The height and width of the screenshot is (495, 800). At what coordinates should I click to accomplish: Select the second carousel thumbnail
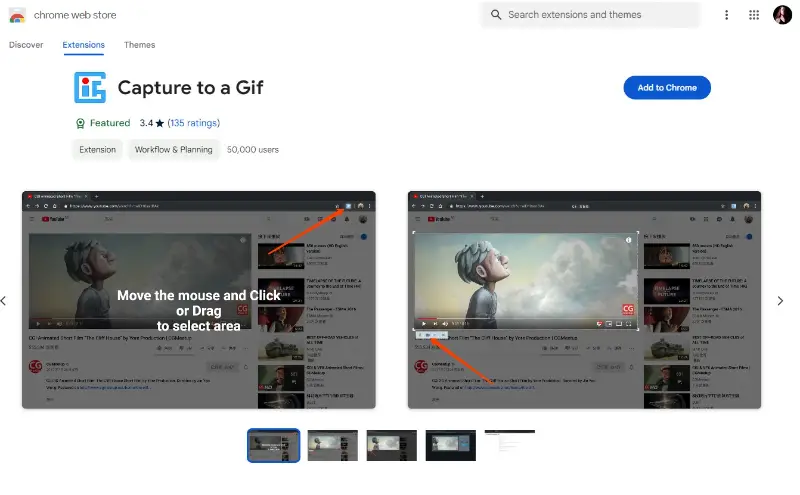(x=333, y=445)
